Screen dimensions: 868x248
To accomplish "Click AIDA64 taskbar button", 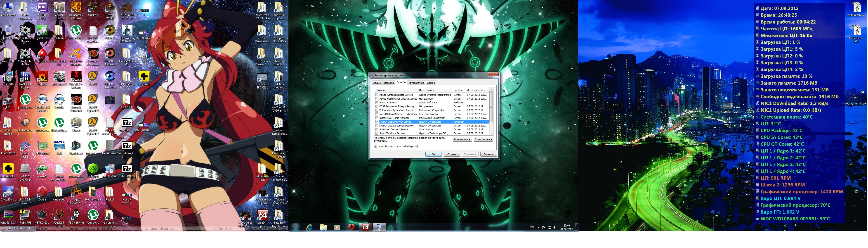I will pyautogui.click(x=365, y=227).
